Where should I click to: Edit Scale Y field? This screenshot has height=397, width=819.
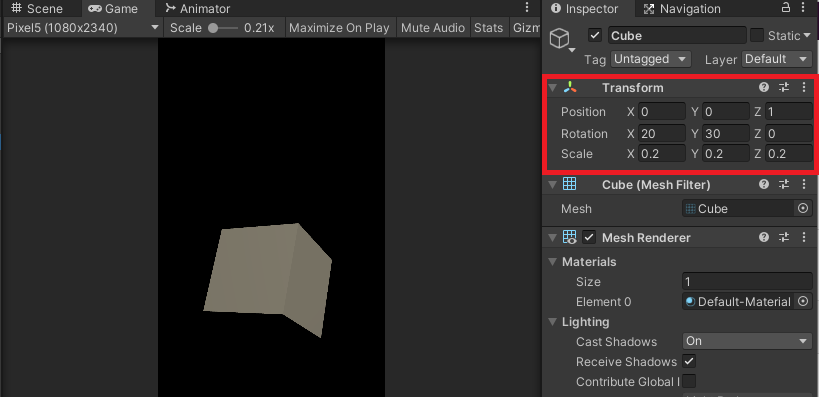pyautogui.click(x=726, y=154)
